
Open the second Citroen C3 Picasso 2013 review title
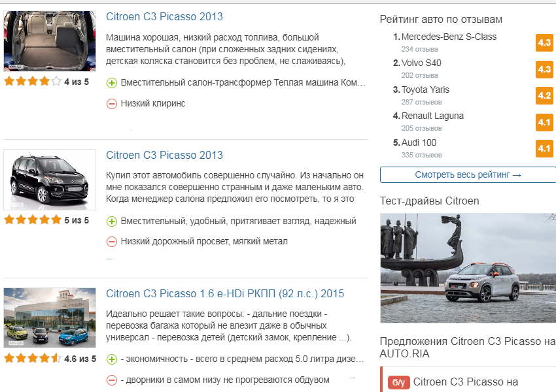pos(164,155)
